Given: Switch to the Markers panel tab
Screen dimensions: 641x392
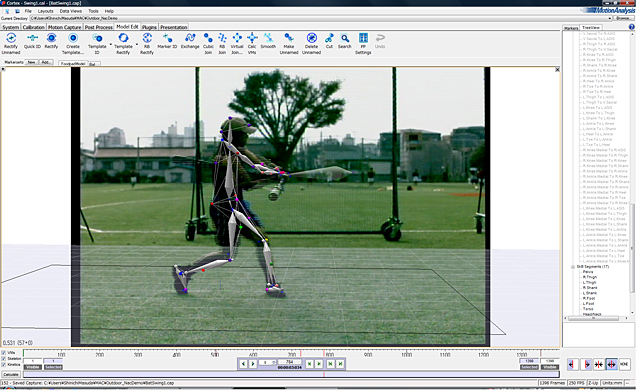Looking at the screenshot, I should 571,28.
